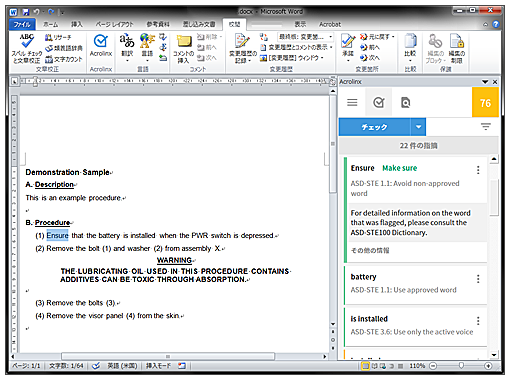Expand the dropdown arrow beside the check button
This screenshot has height=380, width=510.
[x=418, y=127]
